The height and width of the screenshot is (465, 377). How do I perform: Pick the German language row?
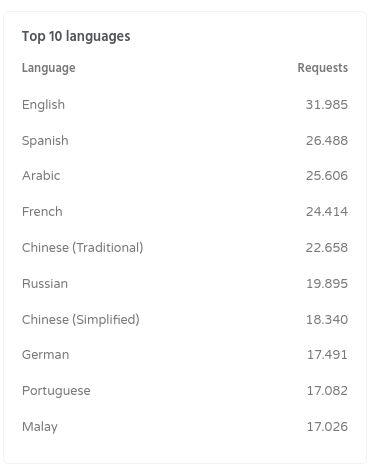click(185, 355)
